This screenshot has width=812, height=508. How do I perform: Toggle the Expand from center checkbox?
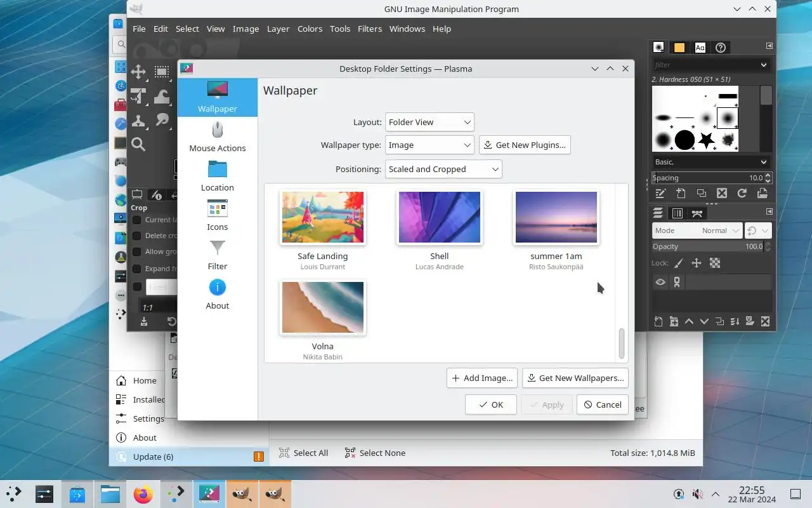point(136,268)
